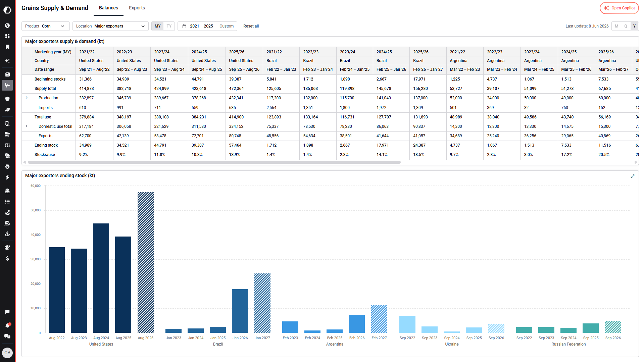The width and height of the screenshot is (644, 362).
Task: Open the ship search icon in sidebar
Action: [x=7, y=223]
